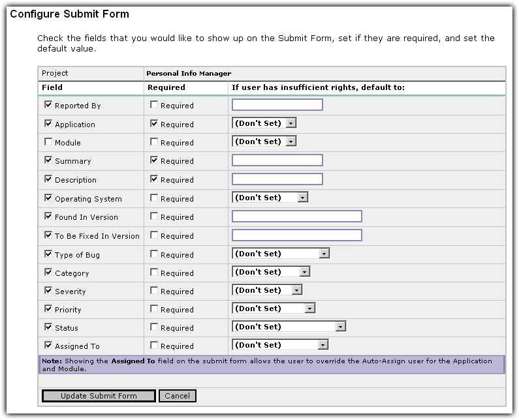Check Required for Found In Version
This screenshot has height=420, width=519.
[154, 217]
